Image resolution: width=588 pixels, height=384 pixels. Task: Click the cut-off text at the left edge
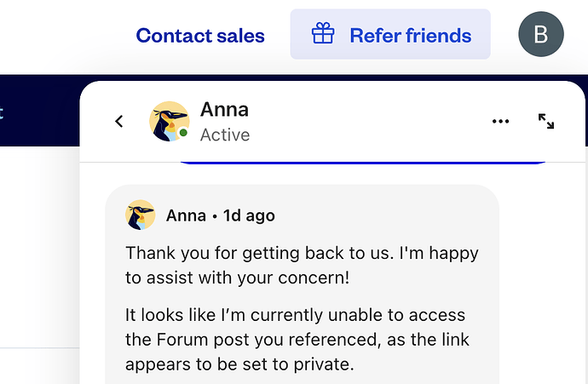[3, 112]
